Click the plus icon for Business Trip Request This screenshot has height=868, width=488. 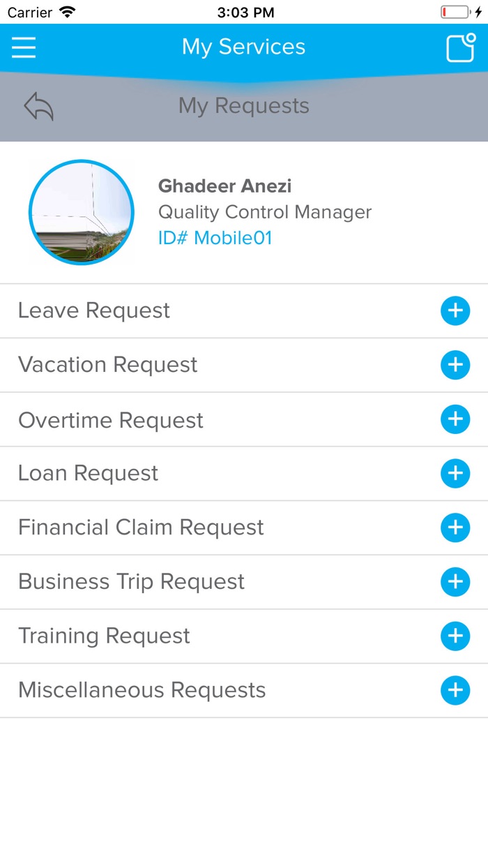coord(455,582)
